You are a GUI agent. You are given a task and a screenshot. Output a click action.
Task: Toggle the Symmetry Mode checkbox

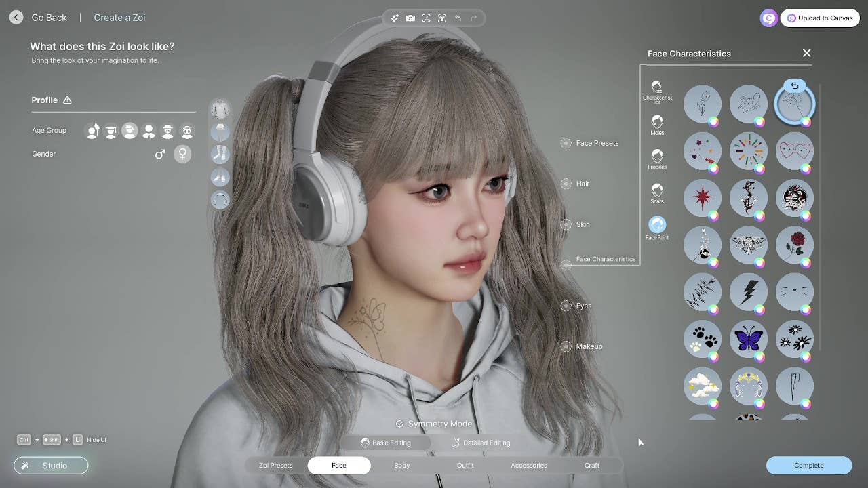coord(399,424)
